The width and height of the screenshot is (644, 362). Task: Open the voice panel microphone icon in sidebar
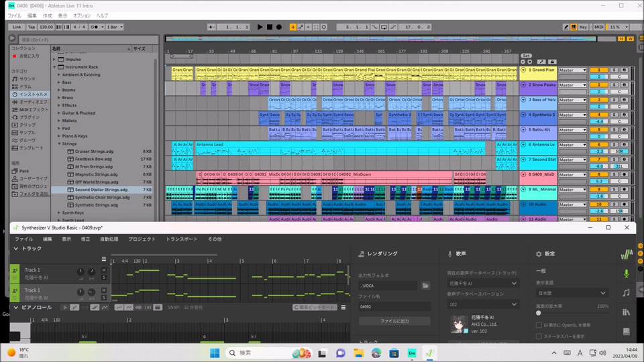(626, 274)
